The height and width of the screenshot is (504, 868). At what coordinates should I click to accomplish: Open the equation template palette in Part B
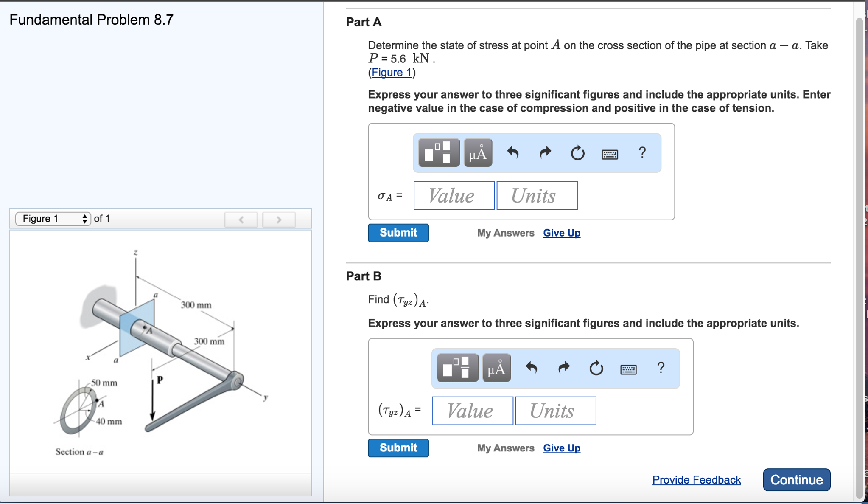(x=457, y=368)
